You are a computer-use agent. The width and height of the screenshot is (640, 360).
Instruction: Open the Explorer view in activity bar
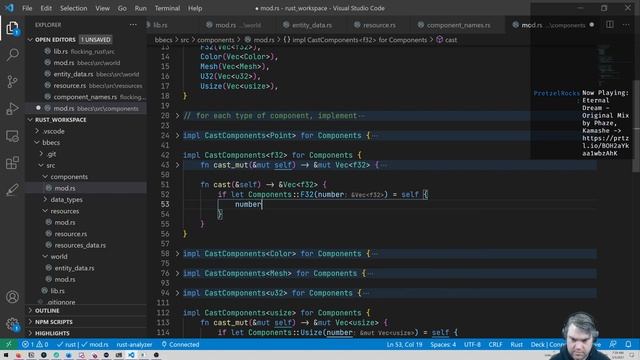12,28
